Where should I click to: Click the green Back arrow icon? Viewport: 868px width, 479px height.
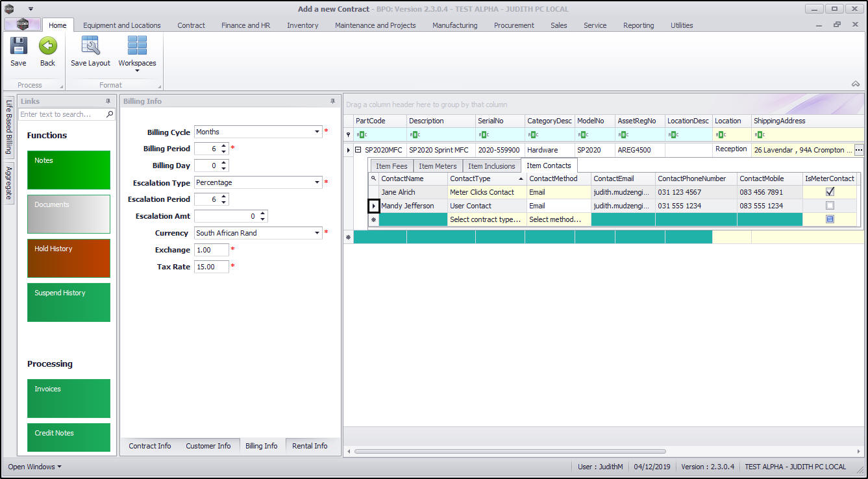[47, 46]
